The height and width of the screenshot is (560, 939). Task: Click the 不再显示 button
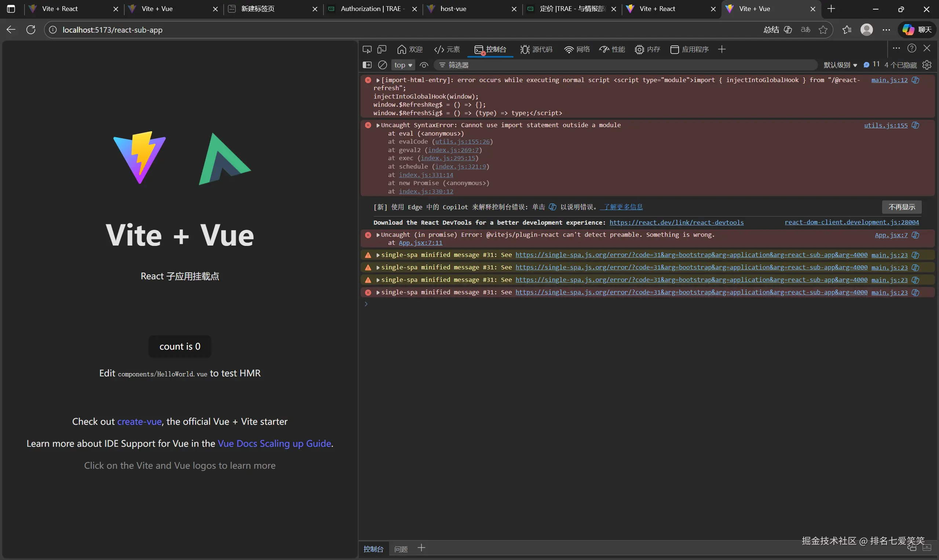click(901, 207)
